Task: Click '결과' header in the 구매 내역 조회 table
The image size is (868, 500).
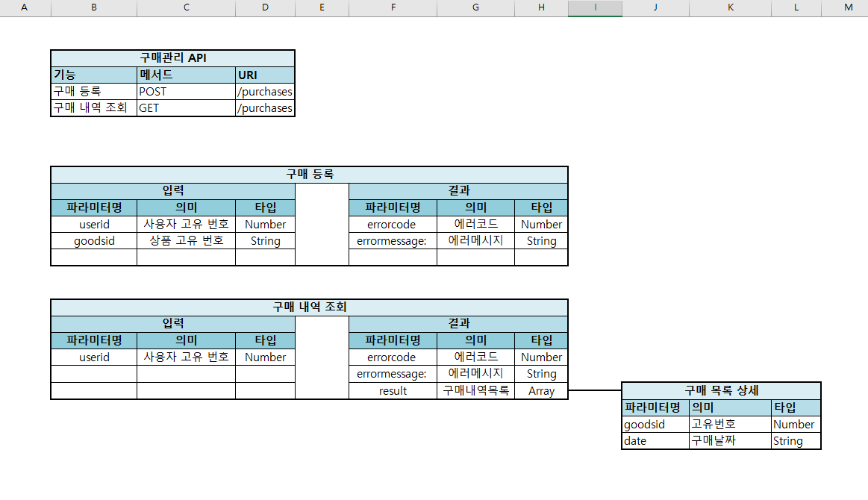Action: (x=458, y=324)
